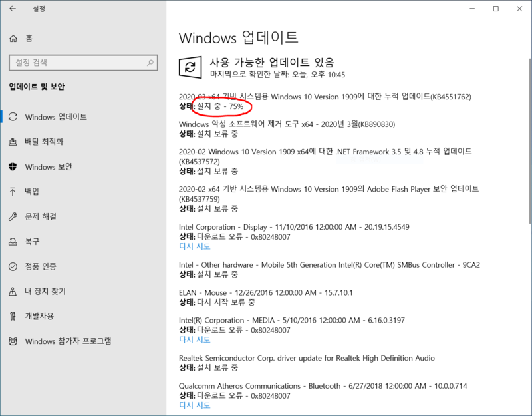
Task: Click the magnifier icon in search box
Action: (150, 63)
